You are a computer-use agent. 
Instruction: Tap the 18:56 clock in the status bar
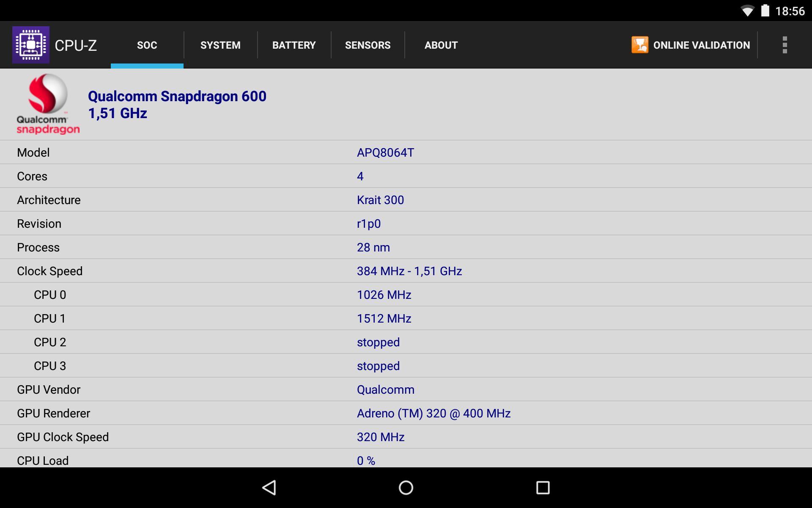(x=790, y=11)
